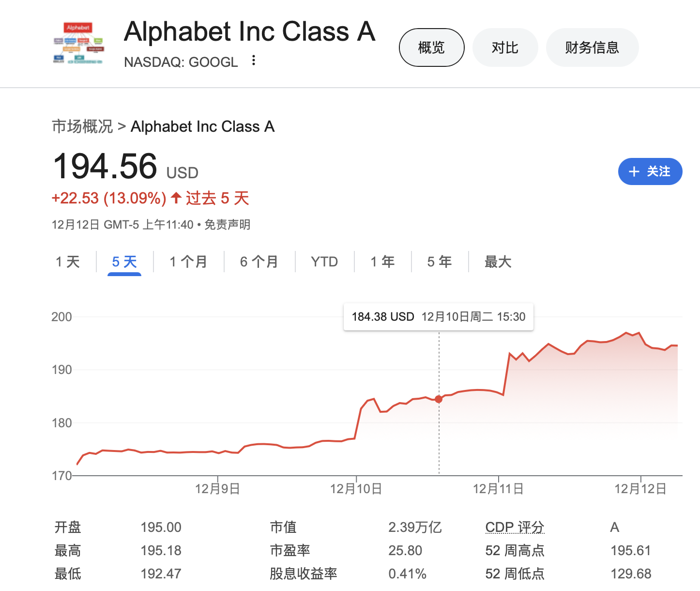This screenshot has width=700, height=591.
Task: Select the YTD time range
Action: click(324, 261)
